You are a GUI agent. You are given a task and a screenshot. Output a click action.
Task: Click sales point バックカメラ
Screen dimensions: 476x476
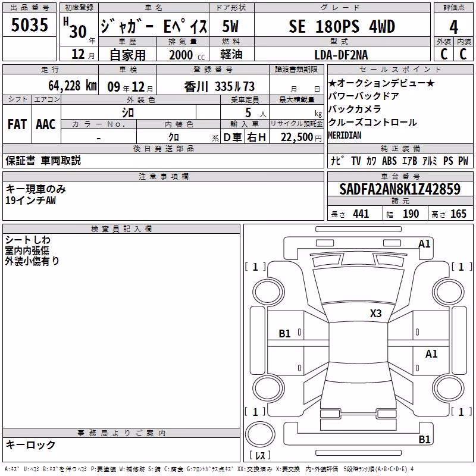click(355, 109)
